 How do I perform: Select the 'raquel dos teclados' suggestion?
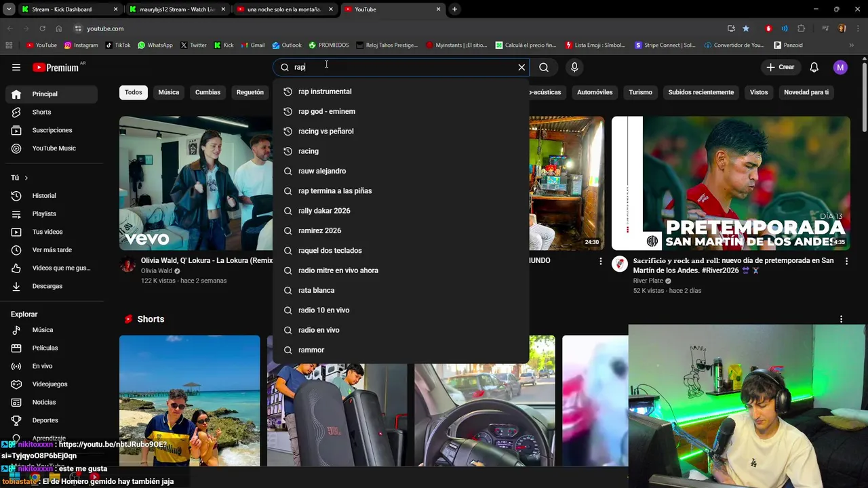tap(400, 250)
